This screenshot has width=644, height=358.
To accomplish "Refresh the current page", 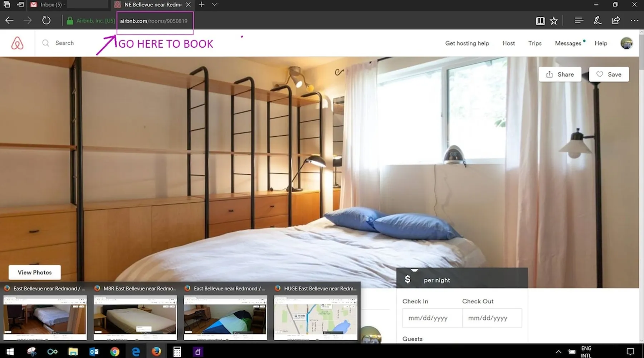I will (46, 20).
